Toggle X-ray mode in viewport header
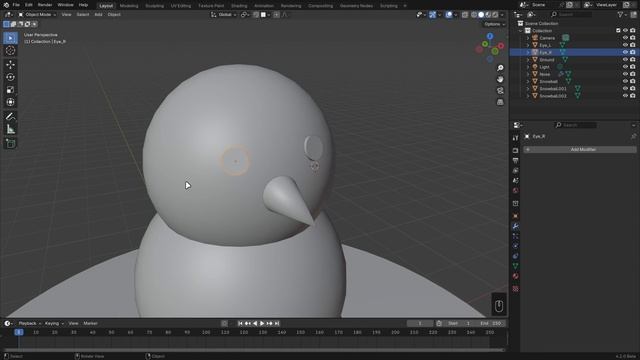Screen dimensions: 640x360 tap(465, 15)
